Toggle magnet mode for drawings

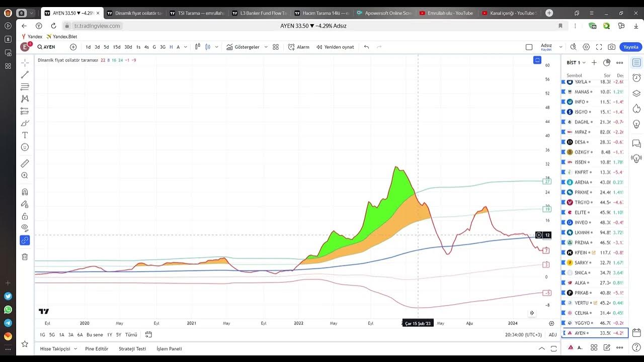[25, 192]
